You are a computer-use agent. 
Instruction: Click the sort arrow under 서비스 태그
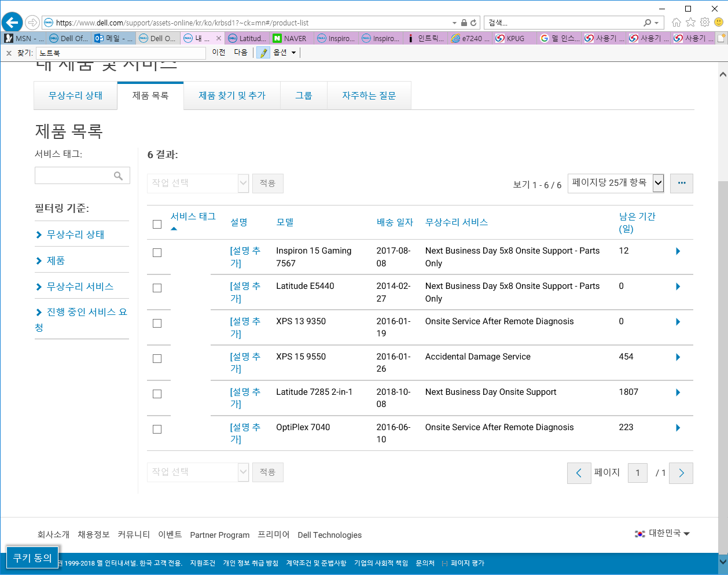coord(174,229)
